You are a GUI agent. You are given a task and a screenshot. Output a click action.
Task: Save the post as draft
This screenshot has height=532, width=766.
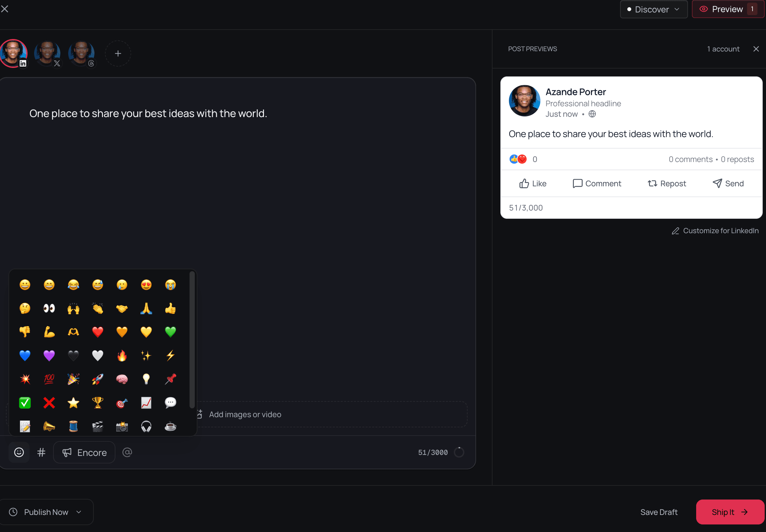pyautogui.click(x=659, y=512)
